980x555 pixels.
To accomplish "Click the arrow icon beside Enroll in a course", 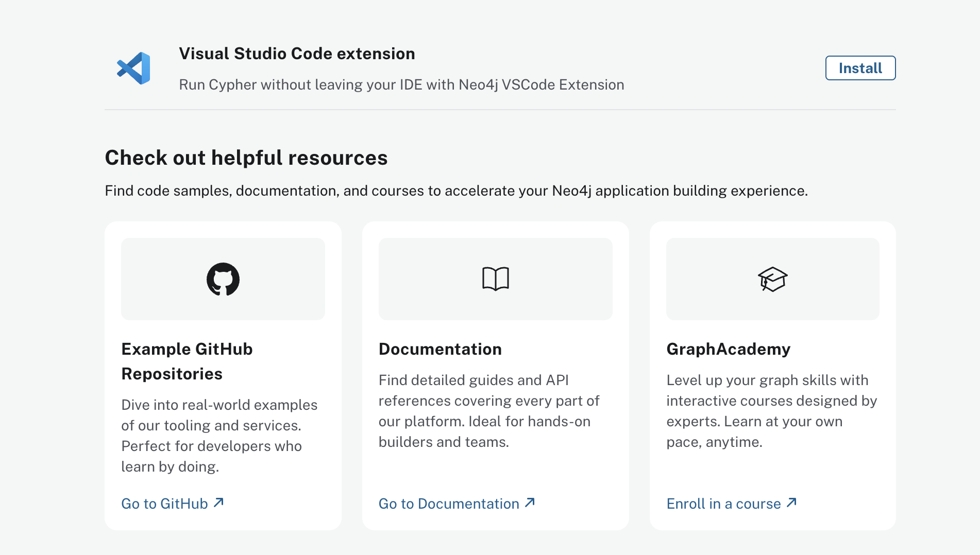I will pos(792,502).
